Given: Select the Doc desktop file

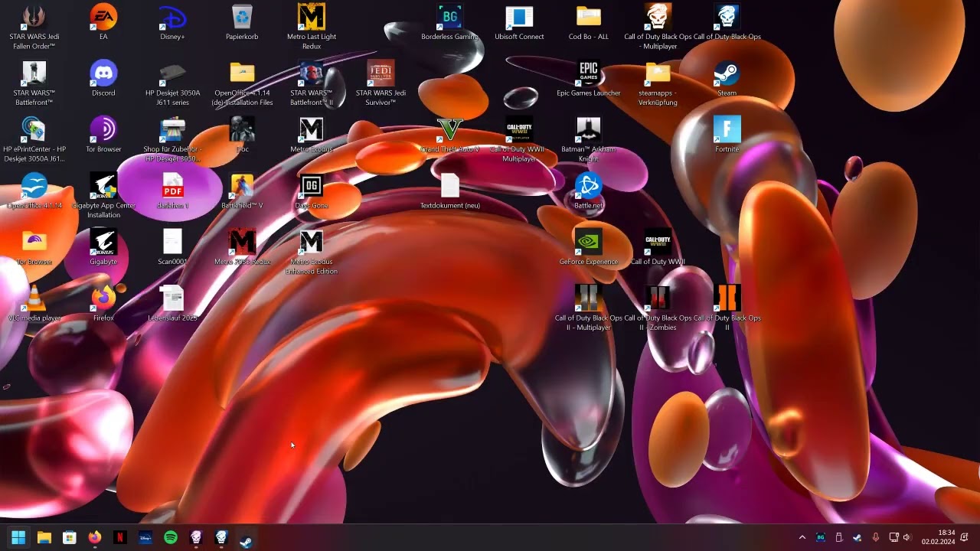Looking at the screenshot, I should click(x=242, y=135).
